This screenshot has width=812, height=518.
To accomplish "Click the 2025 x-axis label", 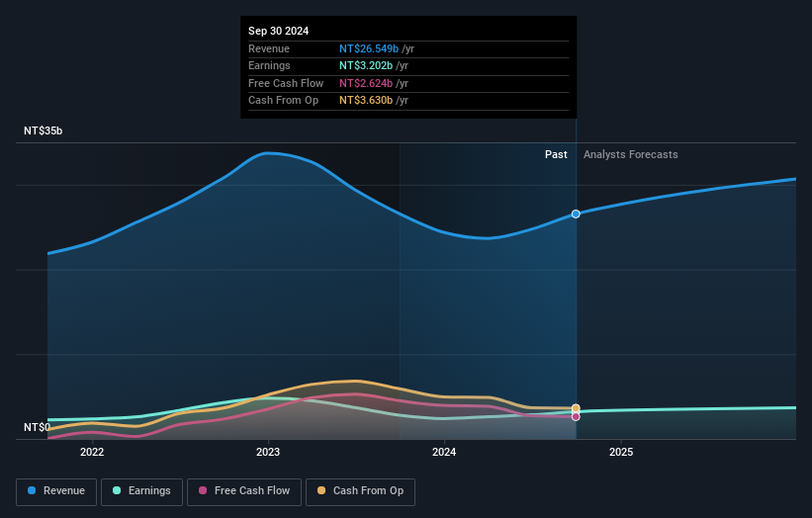I will click(621, 452).
